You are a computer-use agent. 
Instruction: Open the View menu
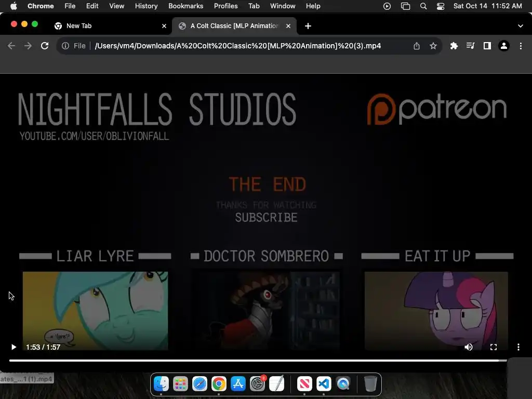pos(117,6)
